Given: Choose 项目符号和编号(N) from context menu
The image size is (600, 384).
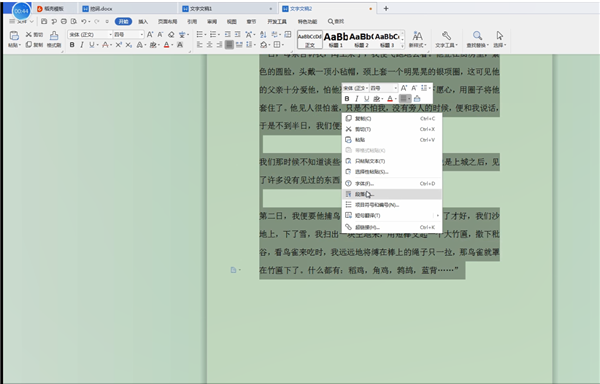Looking at the screenshot, I should tap(391, 205).
